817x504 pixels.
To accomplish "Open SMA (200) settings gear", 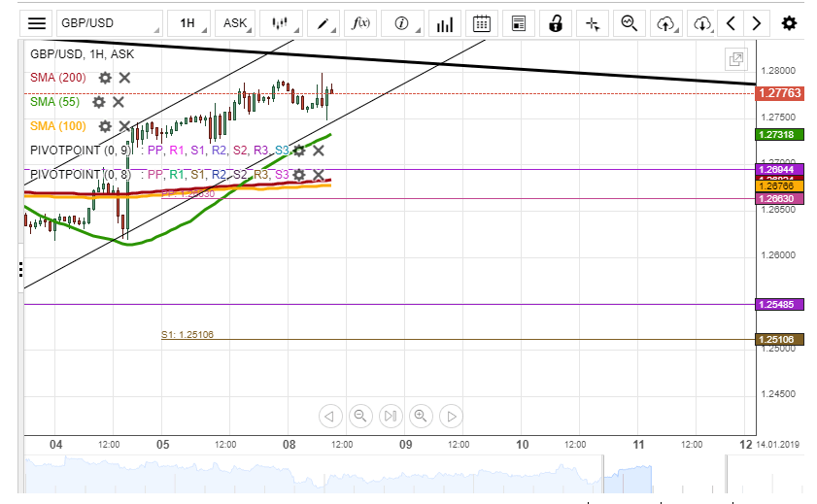I will [105, 78].
